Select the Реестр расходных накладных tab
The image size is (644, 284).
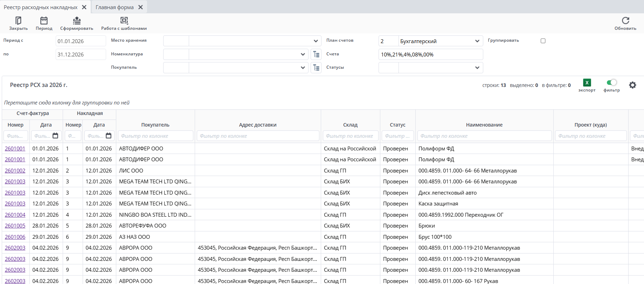coord(41,7)
